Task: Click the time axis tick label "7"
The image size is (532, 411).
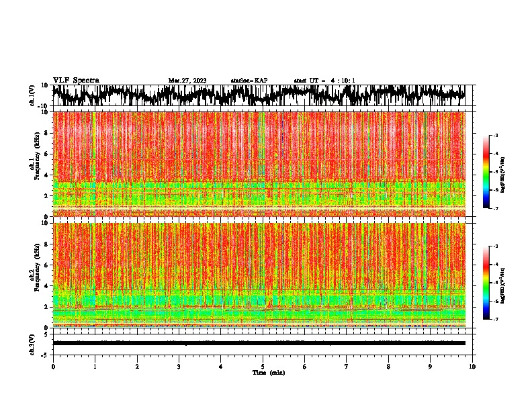Action: coord(347,367)
